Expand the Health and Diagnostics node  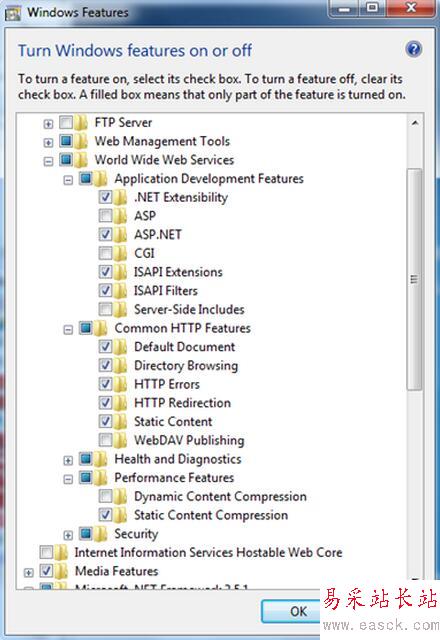(x=68, y=461)
